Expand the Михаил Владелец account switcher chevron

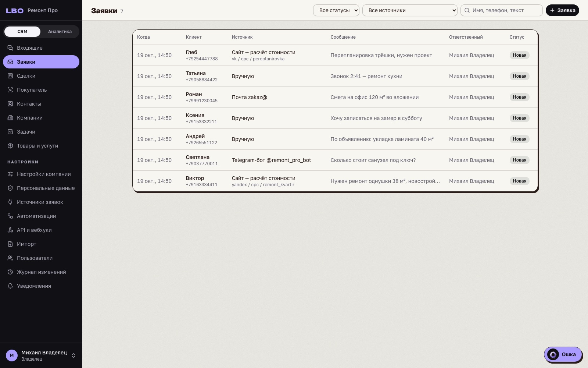[x=73, y=355]
